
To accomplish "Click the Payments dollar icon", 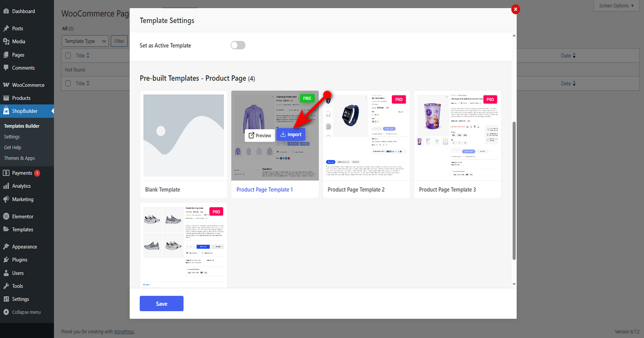I will pyautogui.click(x=6, y=173).
